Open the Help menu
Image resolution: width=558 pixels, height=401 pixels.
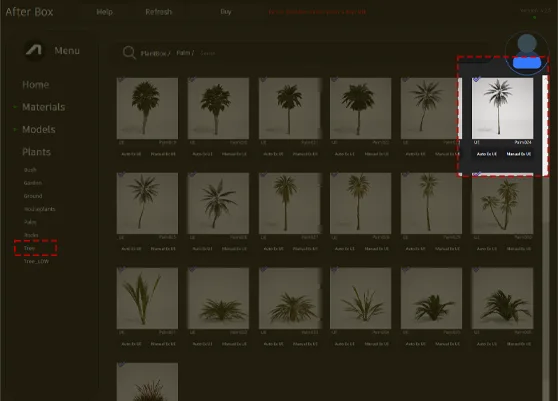105,12
